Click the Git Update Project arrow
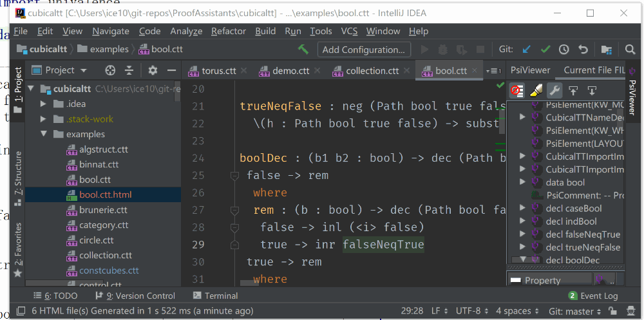The width and height of the screenshot is (644, 320). pyautogui.click(x=526, y=50)
